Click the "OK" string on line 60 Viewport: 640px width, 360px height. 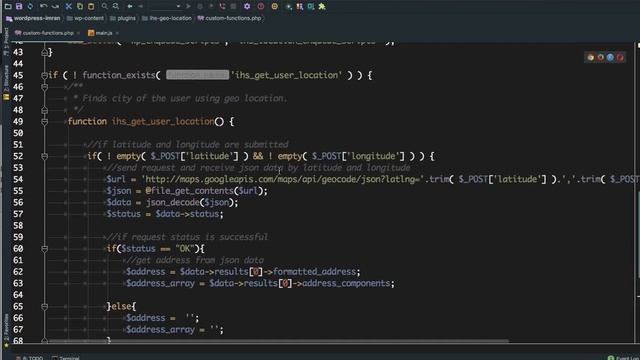pos(185,249)
